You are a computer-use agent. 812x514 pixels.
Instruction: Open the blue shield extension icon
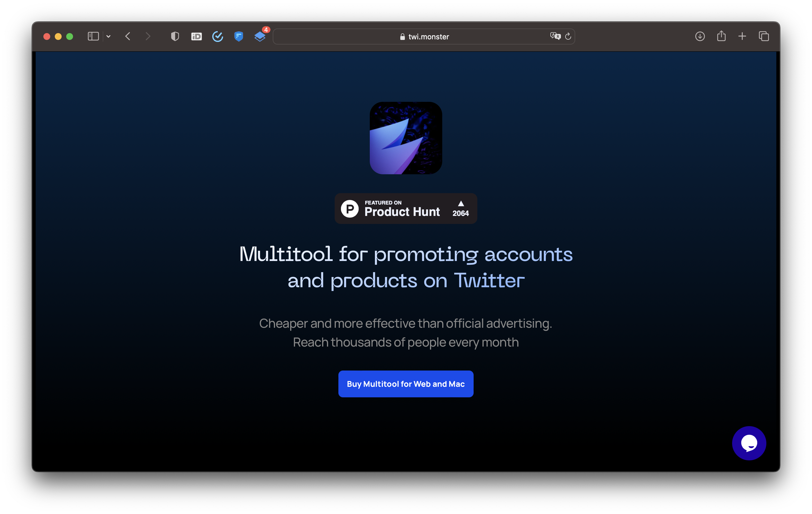point(239,37)
